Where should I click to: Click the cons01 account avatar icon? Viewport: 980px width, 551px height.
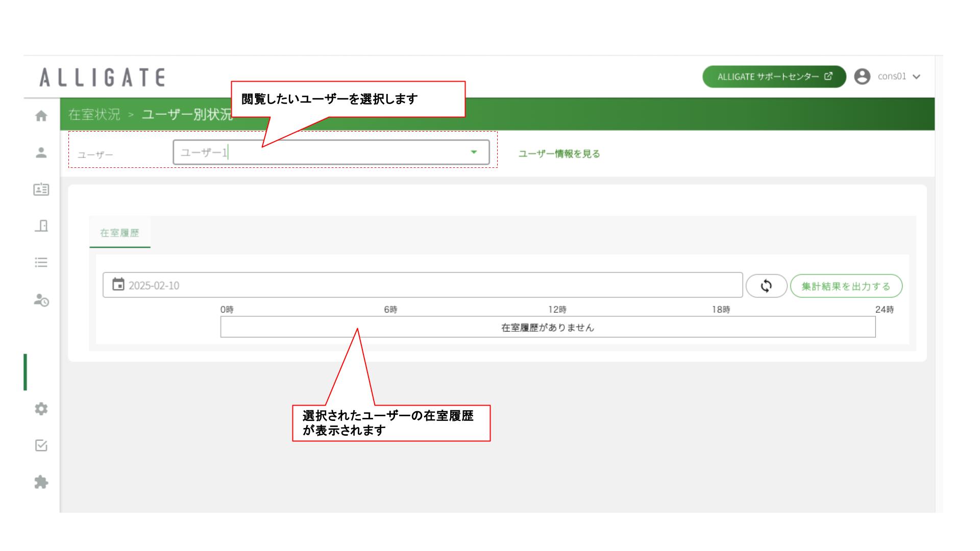(x=862, y=77)
